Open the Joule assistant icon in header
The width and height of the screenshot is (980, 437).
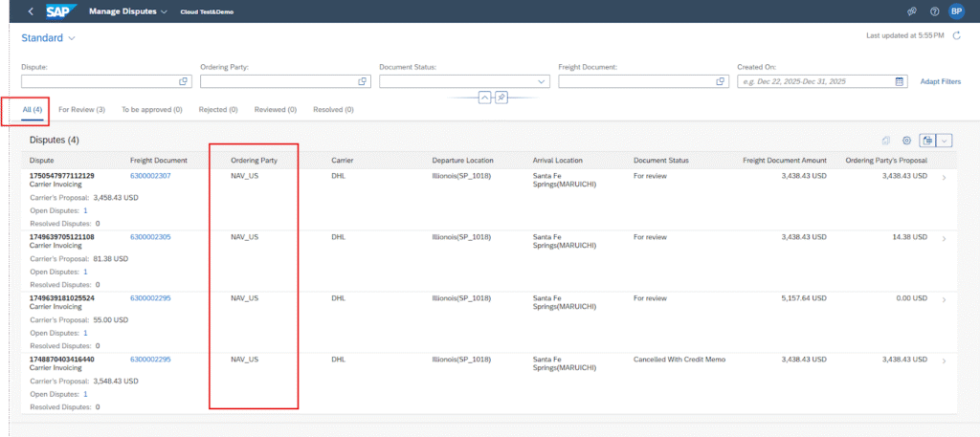click(x=912, y=11)
